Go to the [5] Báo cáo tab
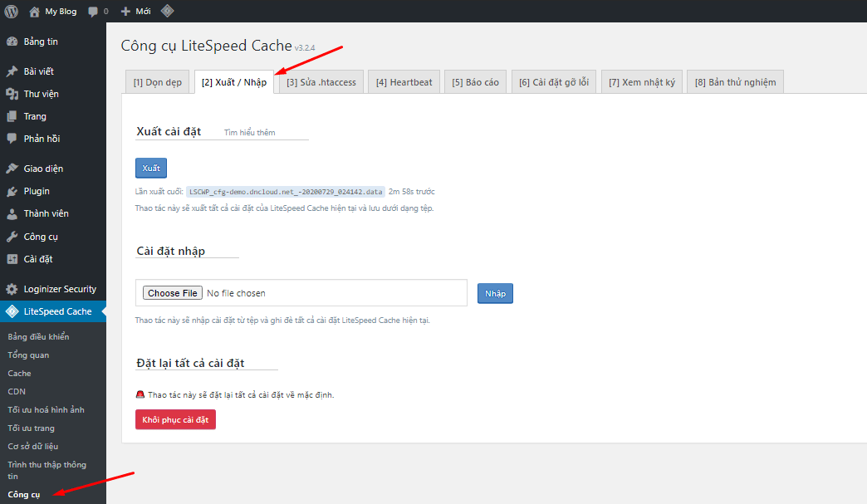This screenshot has height=504, width=867. point(476,82)
